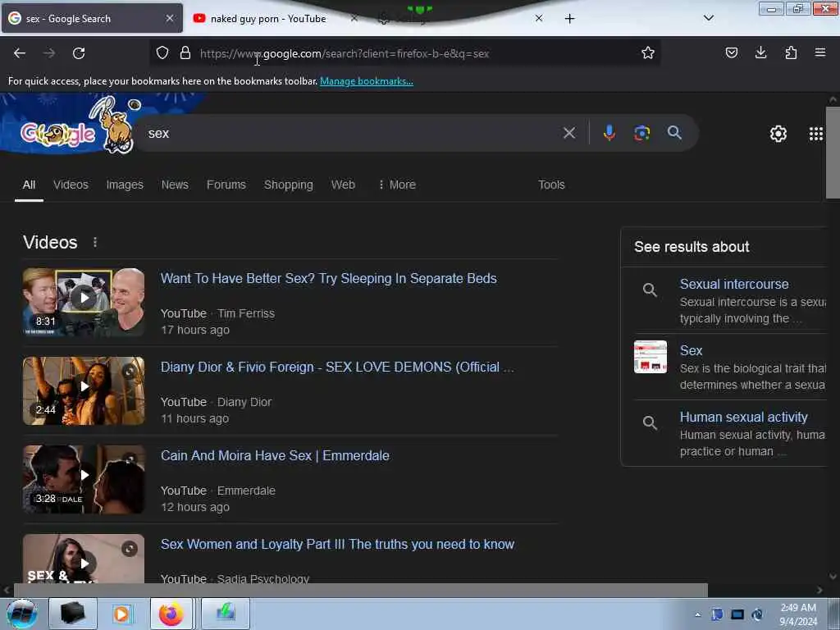The width and height of the screenshot is (840, 630).
Task: Open Diany Dior & Fivio Foreign video link
Action: point(337,367)
